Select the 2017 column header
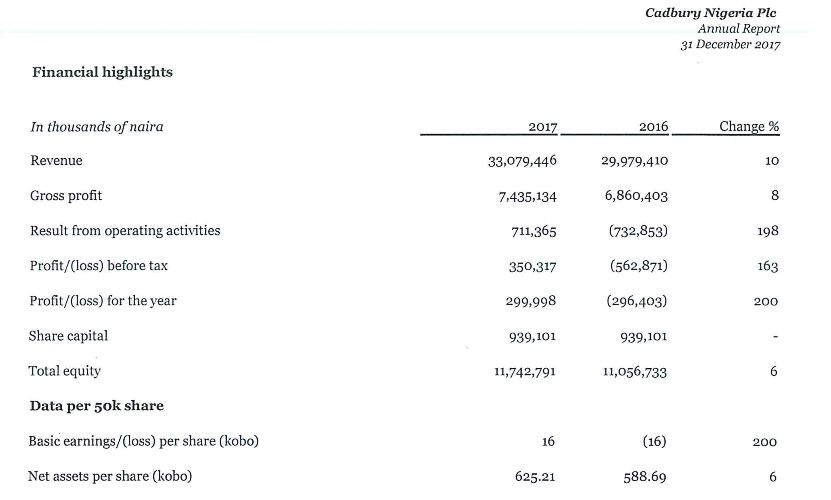 [542, 127]
